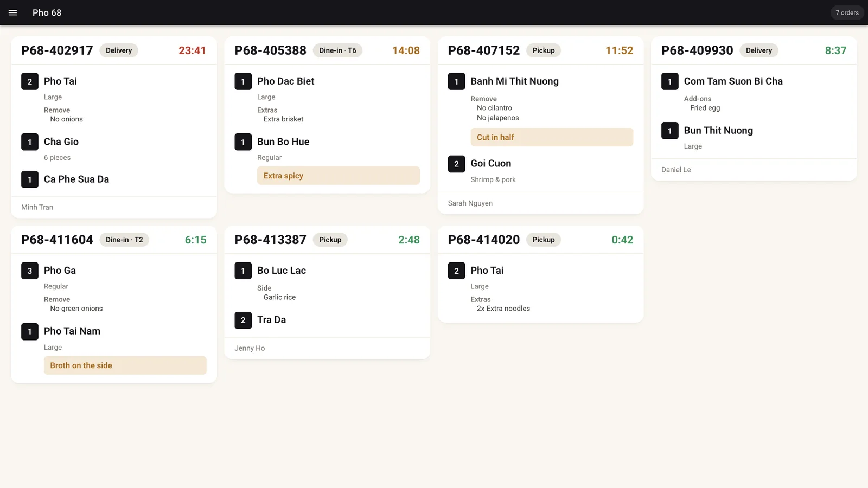Select the Bun Bo Hue item

click(283, 142)
